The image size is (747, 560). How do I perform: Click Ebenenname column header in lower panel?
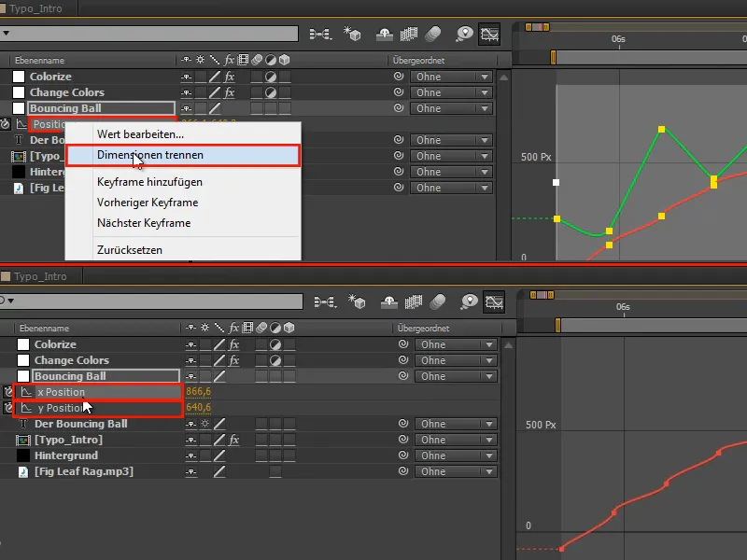coord(44,329)
